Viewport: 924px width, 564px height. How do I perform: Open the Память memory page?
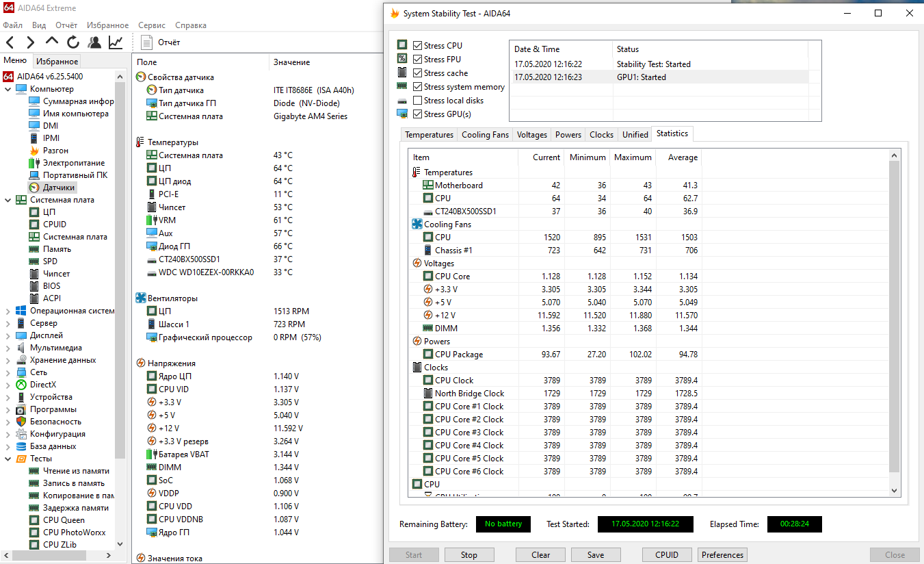(57, 249)
